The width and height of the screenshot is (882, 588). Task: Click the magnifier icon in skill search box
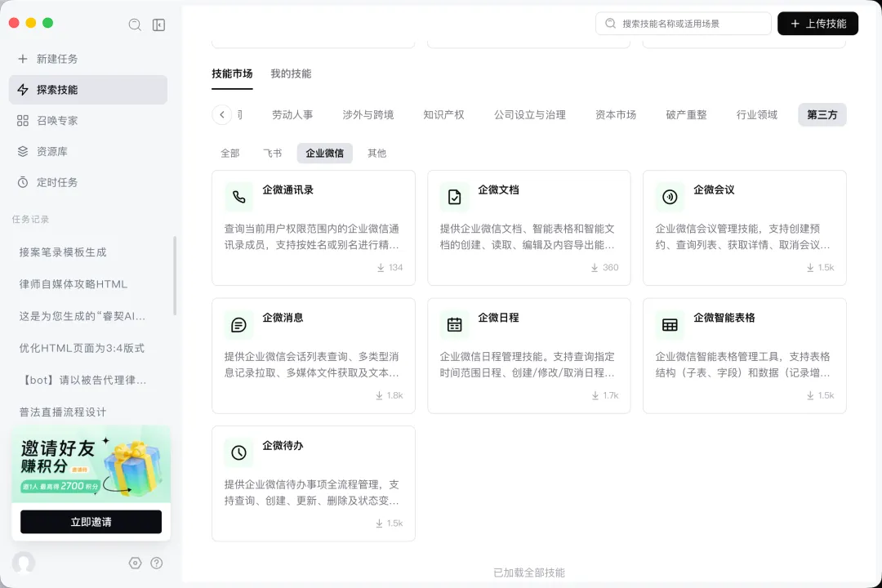coord(610,24)
